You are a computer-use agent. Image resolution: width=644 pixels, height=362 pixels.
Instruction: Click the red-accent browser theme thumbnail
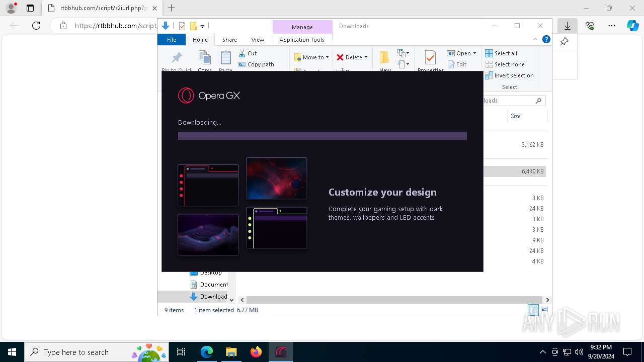(x=208, y=185)
